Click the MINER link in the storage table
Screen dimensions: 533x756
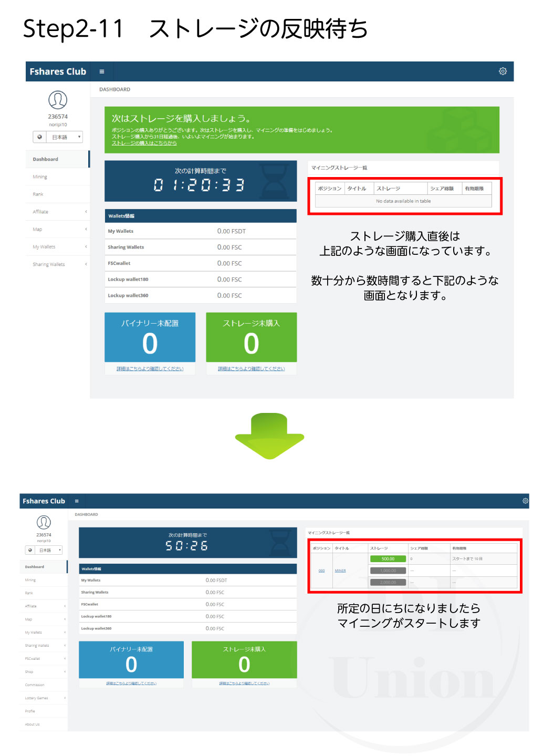pos(340,570)
